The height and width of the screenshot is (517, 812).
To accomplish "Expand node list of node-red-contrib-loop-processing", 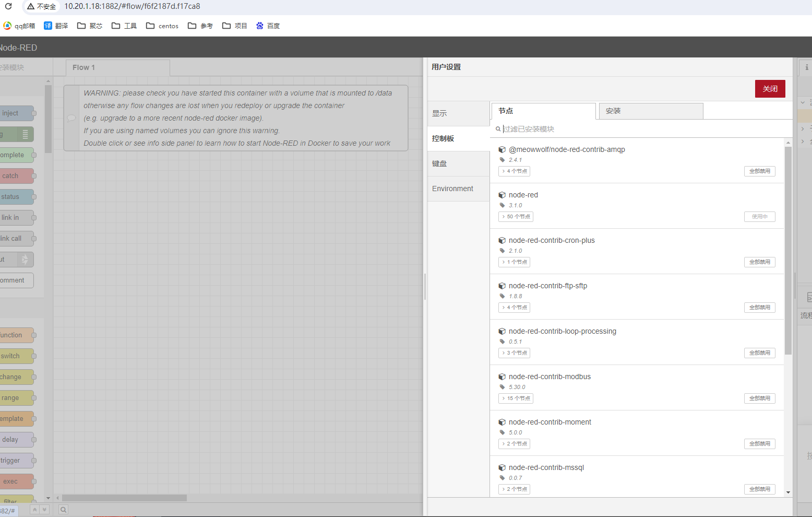I will [x=514, y=353].
